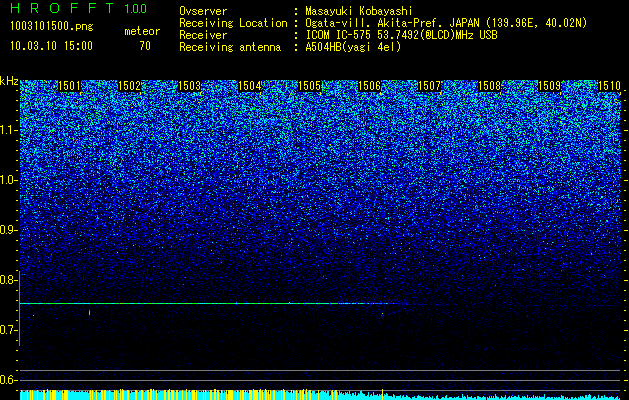The width and height of the screenshot is (629, 400).
Task: Click the 1505 time marker label
Action: click(310, 86)
